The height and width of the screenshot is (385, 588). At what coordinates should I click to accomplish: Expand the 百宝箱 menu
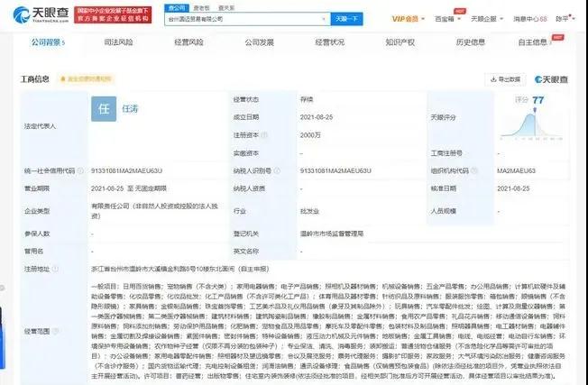point(447,19)
